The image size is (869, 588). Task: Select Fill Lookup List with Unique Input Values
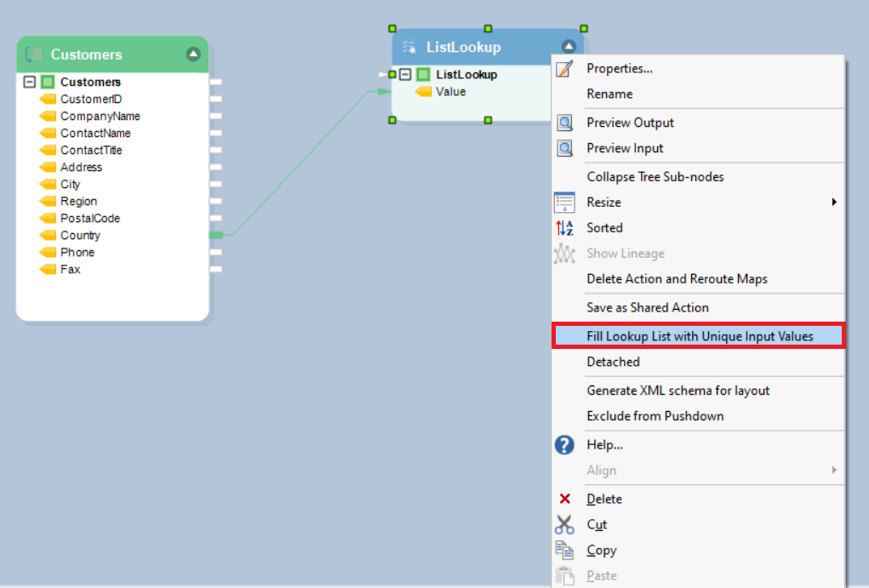pos(698,336)
